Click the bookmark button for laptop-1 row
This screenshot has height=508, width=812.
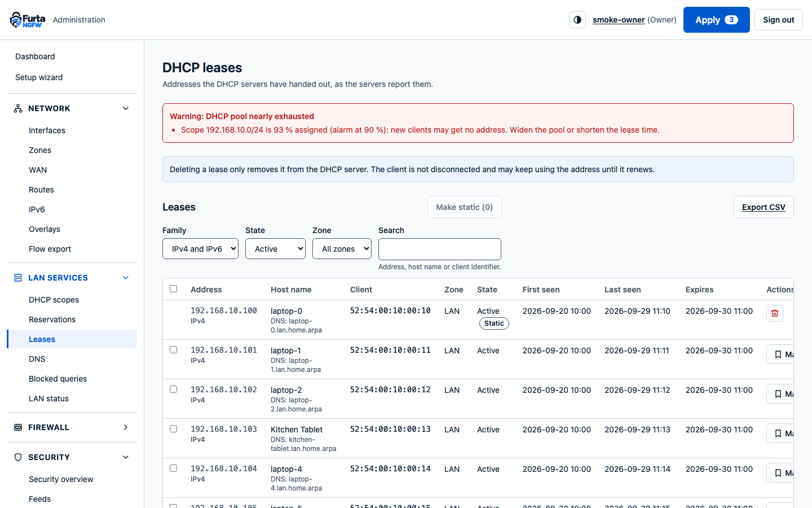(x=780, y=354)
